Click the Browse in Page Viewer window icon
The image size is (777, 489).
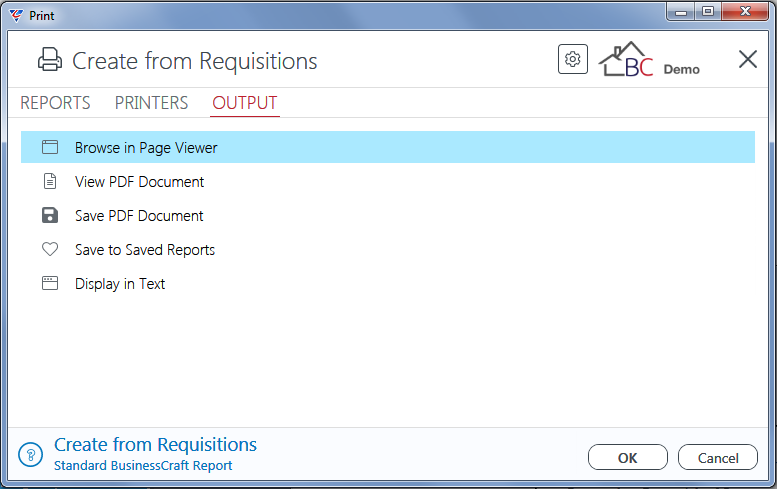(50, 147)
